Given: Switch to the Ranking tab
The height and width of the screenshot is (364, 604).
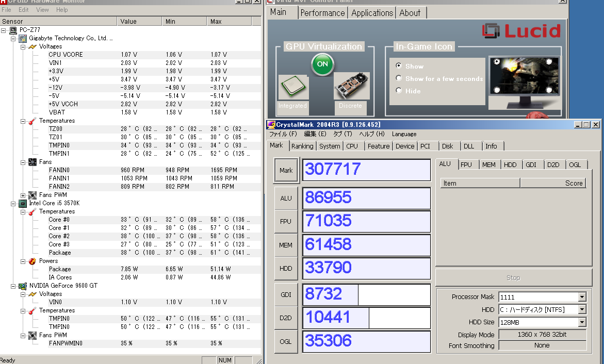Looking at the screenshot, I should click(302, 146).
